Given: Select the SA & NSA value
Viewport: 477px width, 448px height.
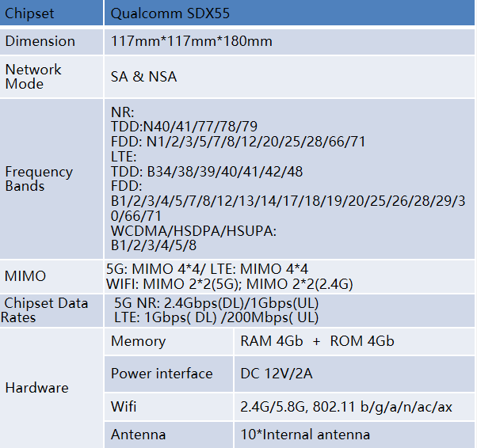Looking at the screenshot, I should (143, 77).
